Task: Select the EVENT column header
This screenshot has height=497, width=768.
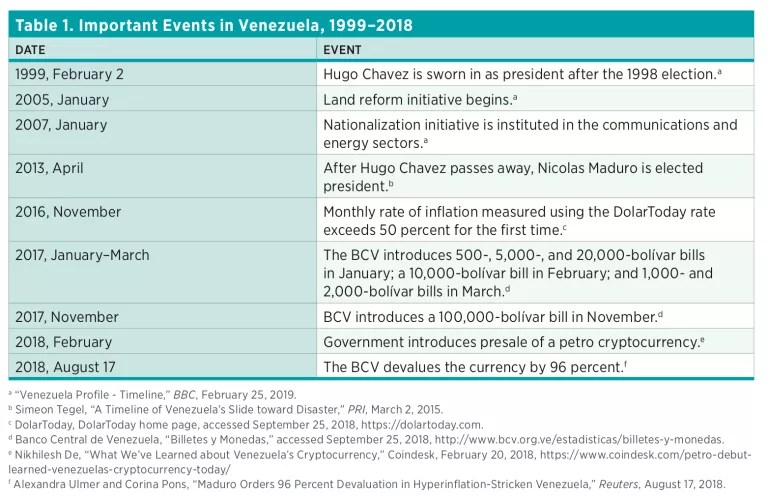Action: [342, 49]
